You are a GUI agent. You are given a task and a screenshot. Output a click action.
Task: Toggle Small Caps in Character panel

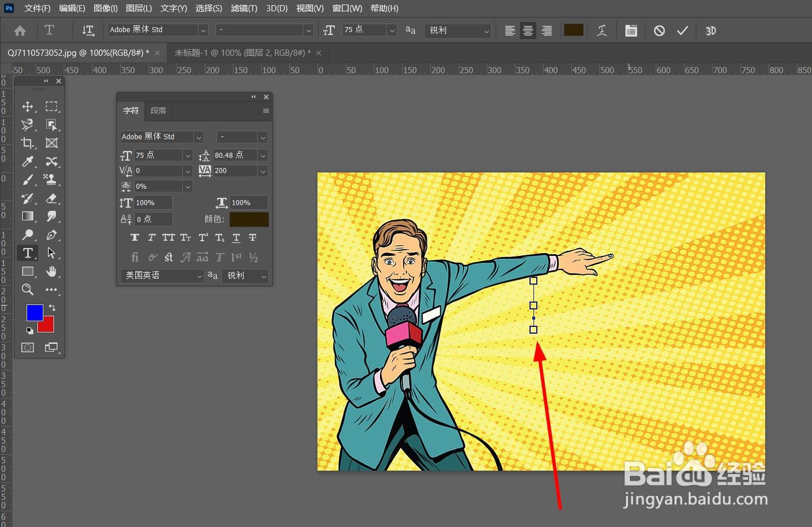coord(186,238)
